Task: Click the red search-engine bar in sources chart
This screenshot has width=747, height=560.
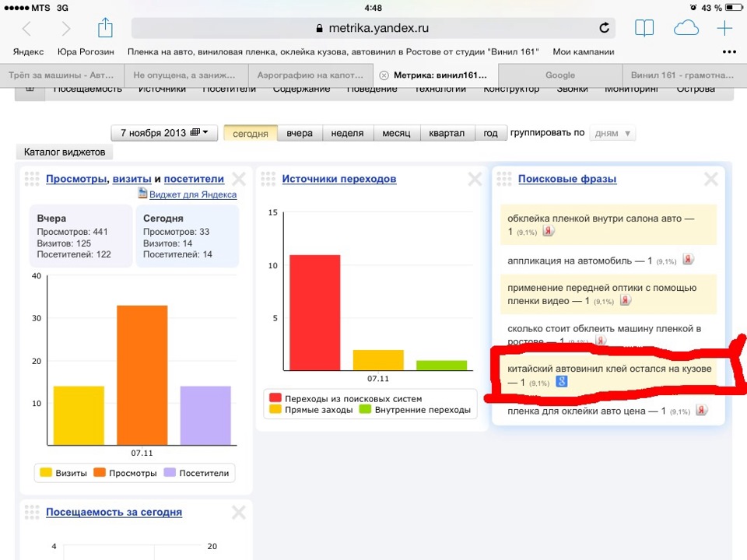Action: pyautogui.click(x=315, y=313)
